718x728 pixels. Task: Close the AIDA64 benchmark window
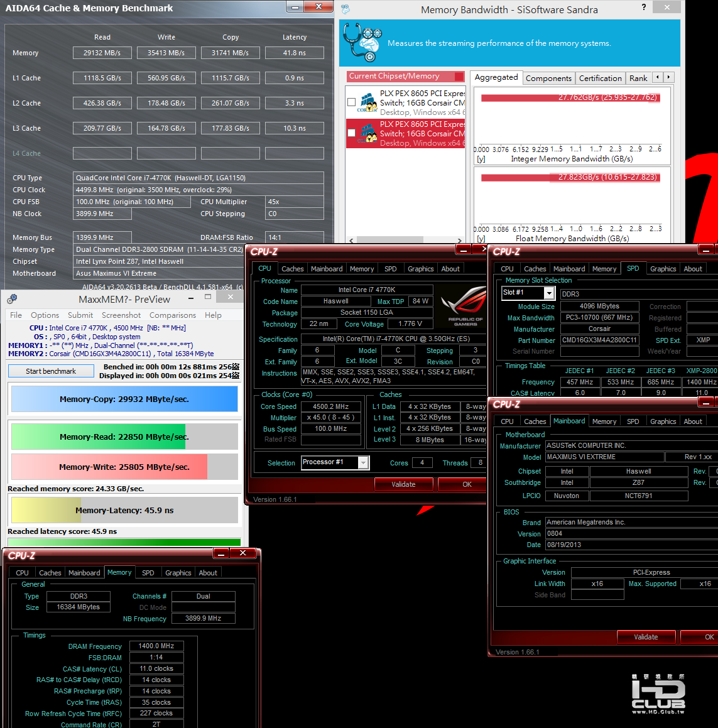point(318,6)
